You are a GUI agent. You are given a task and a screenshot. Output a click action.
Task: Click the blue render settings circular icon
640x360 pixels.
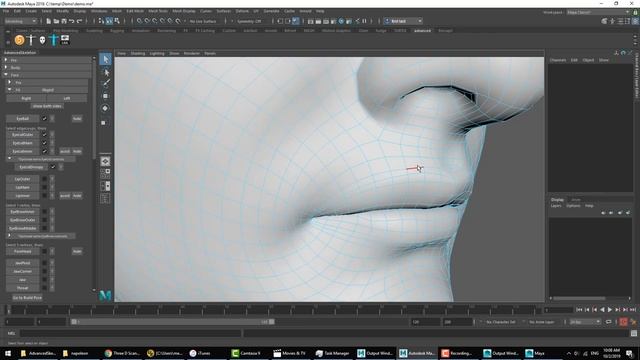tap(341, 21)
